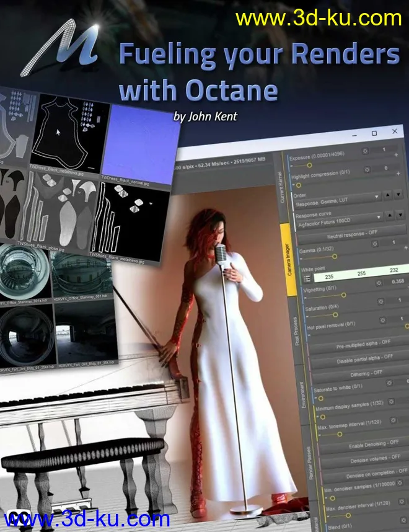Select the TWDress_Black_normal.jpg thumbnail
Image resolution: width=409 pixels, height=532 pixels.
point(141,144)
